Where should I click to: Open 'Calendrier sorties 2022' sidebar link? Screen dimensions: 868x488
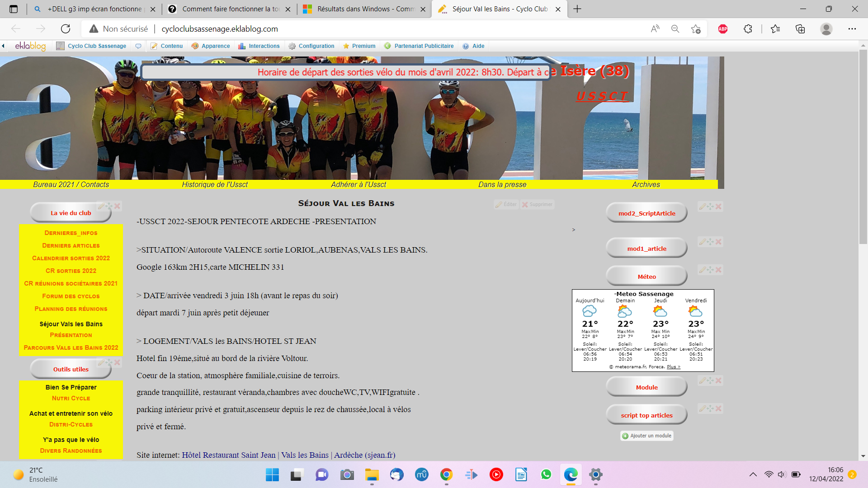[x=71, y=258]
